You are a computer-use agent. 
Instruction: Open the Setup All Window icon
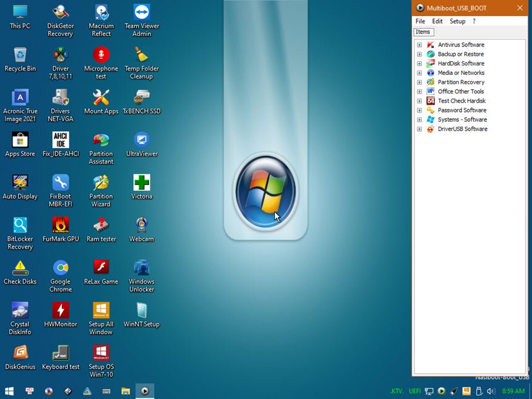tap(101, 319)
